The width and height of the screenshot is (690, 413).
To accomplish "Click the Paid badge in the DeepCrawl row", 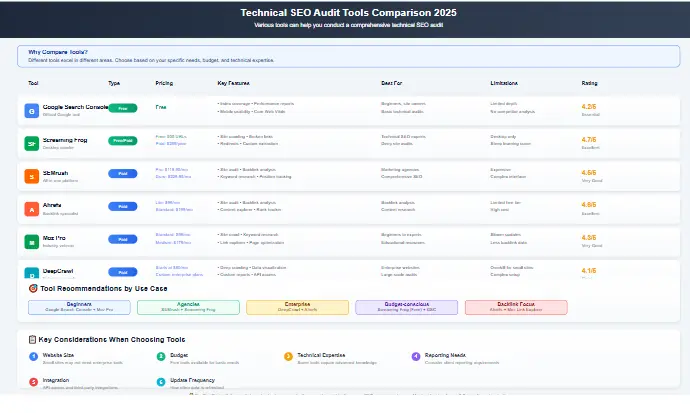I will tap(123, 272).
